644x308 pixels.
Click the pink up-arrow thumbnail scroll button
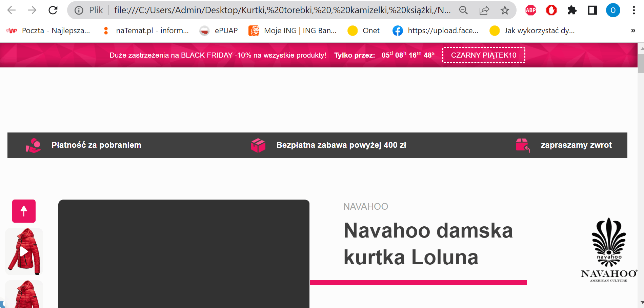(x=24, y=211)
